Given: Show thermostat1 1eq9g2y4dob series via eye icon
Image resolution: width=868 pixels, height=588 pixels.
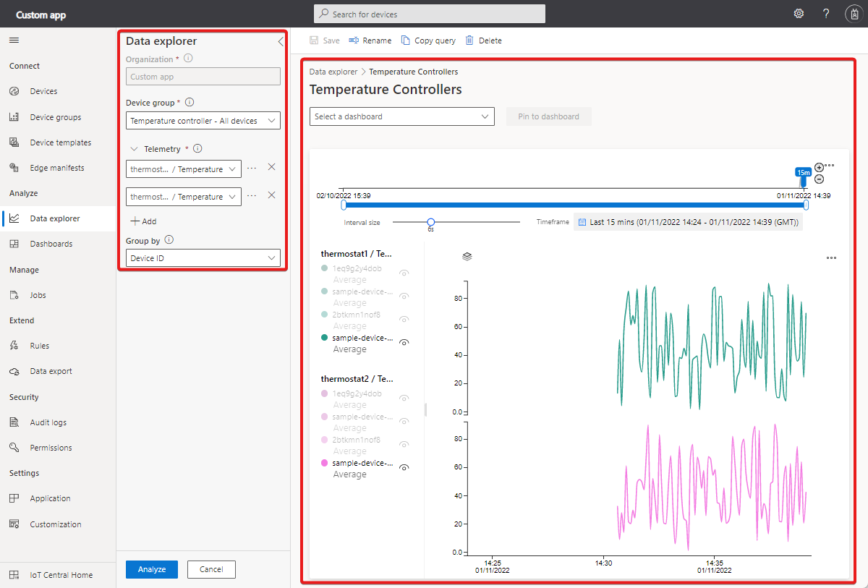Looking at the screenshot, I should [x=404, y=273].
